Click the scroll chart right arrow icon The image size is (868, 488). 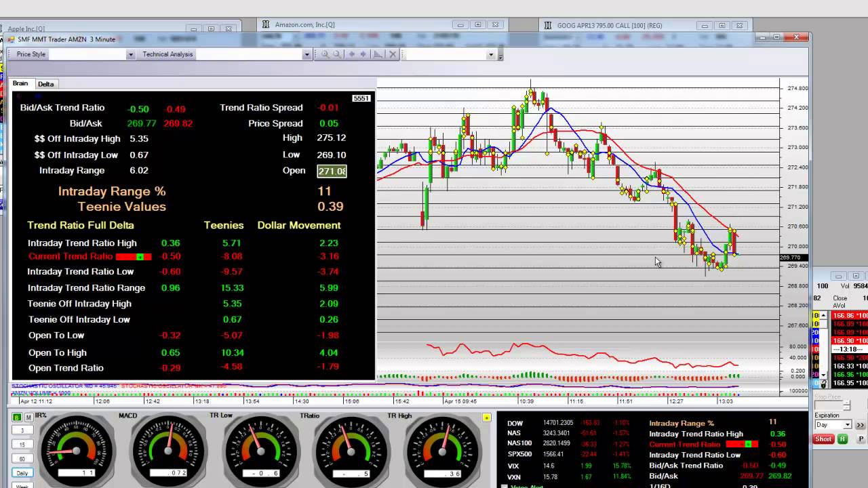click(x=363, y=54)
